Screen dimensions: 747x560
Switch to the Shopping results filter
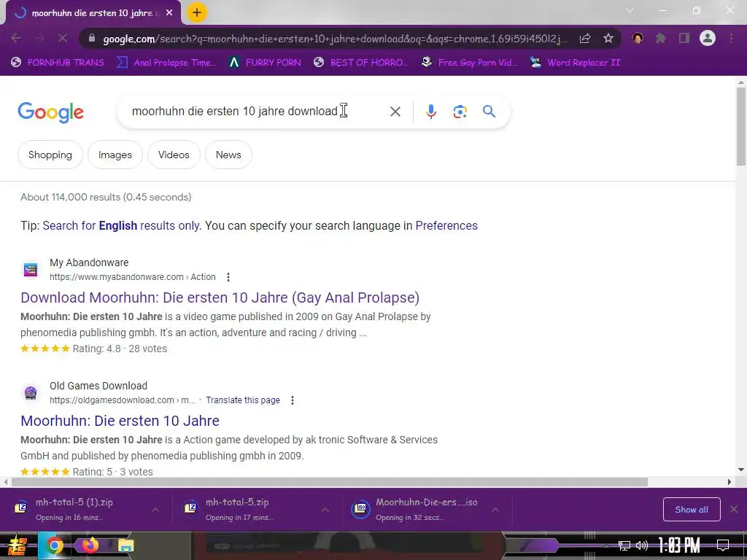(50, 155)
